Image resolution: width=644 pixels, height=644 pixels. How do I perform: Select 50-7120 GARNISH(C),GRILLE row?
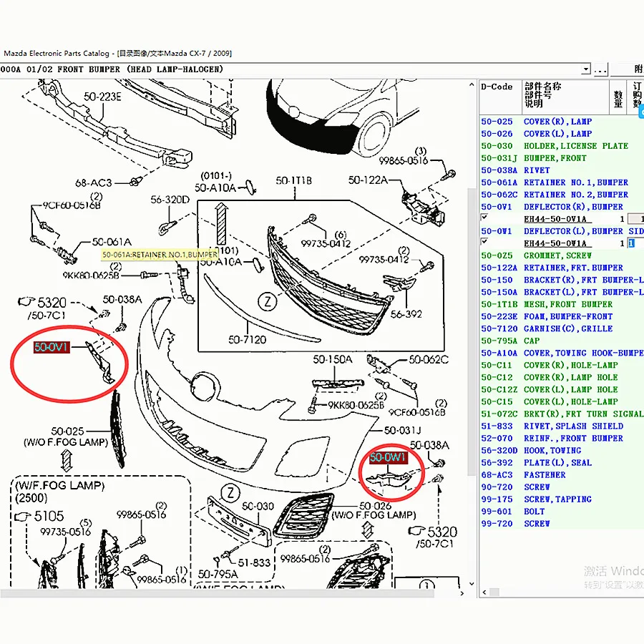coord(562,329)
